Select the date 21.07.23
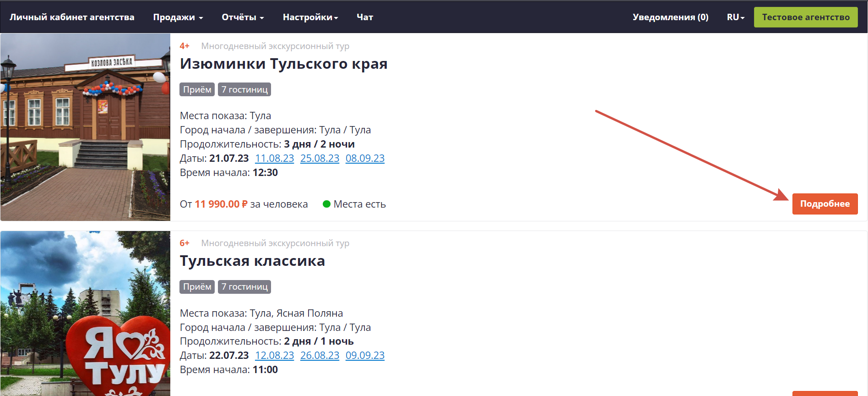This screenshot has width=868, height=396. tap(229, 159)
